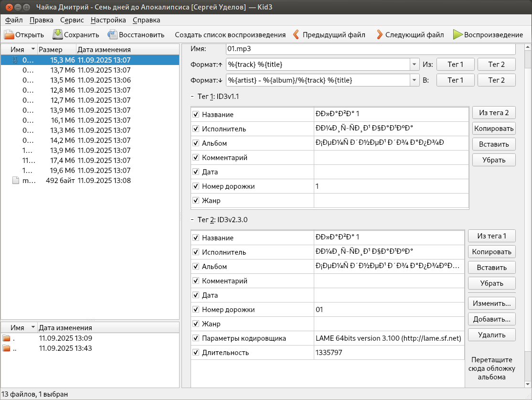Uncheck the Параметры кодировщика checkbox
Viewport: 532px width, 400px height.
pos(196,338)
